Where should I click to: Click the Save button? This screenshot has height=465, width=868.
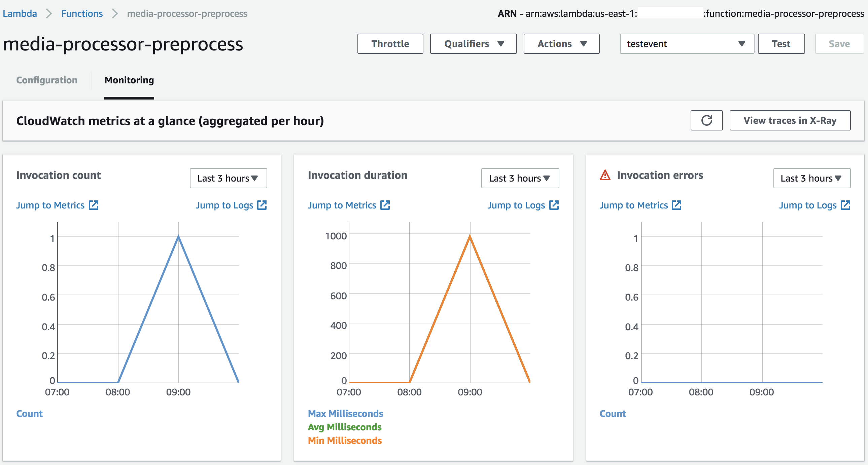click(839, 44)
